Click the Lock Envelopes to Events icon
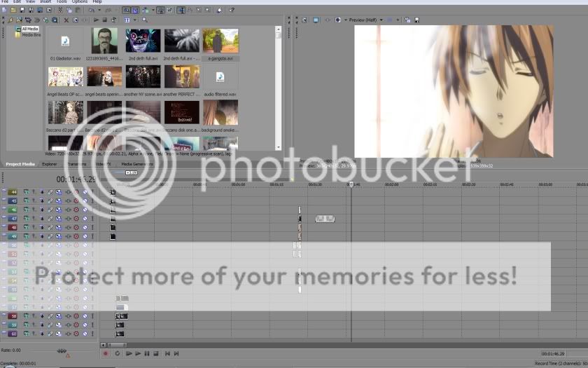Screen dimensions: 588x368 pyautogui.click(x=161, y=10)
